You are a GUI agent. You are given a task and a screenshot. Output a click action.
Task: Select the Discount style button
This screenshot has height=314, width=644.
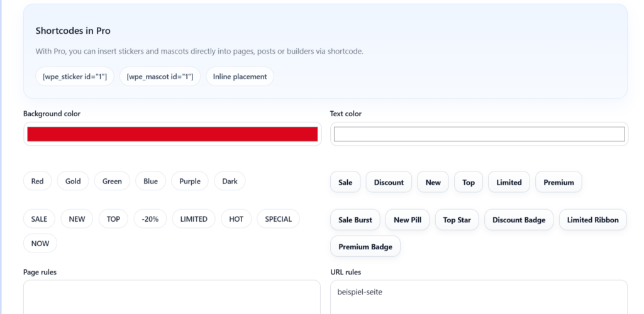(389, 182)
